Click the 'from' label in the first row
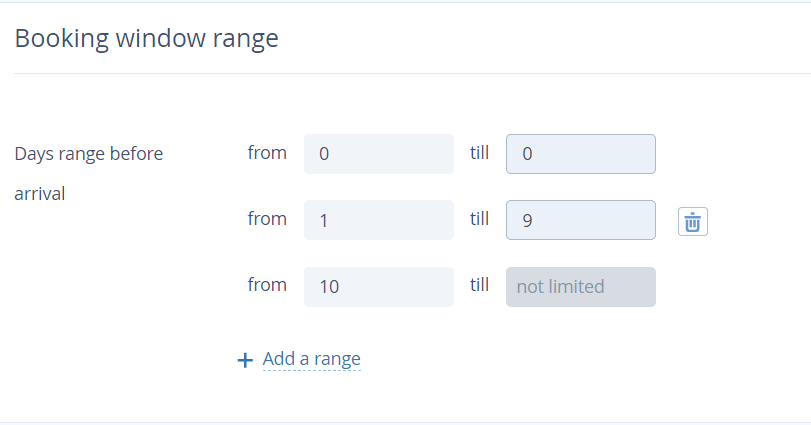The image size is (811, 425). click(267, 153)
